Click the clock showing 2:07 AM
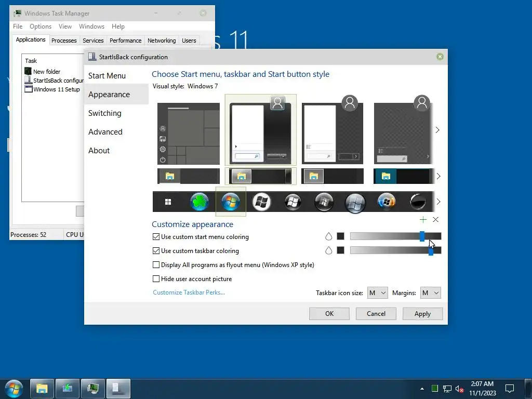This screenshot has width=532, height=399. click(x=482, y=389)
